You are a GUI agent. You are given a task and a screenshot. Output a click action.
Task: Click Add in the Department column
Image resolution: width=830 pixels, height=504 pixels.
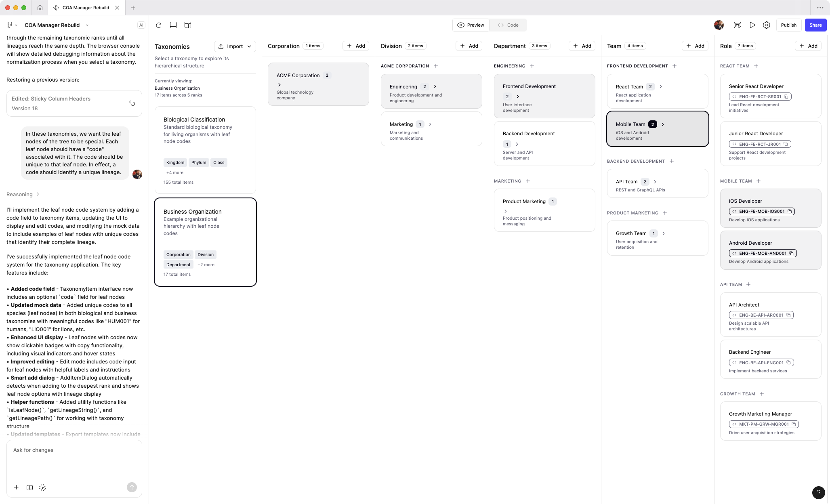click(582, 46)
